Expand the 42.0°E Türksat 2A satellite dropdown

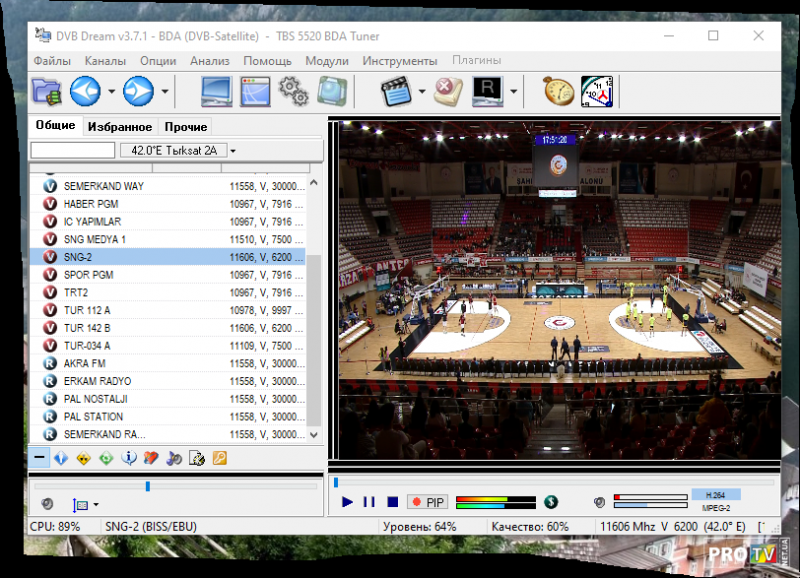[x=232, y=151]
